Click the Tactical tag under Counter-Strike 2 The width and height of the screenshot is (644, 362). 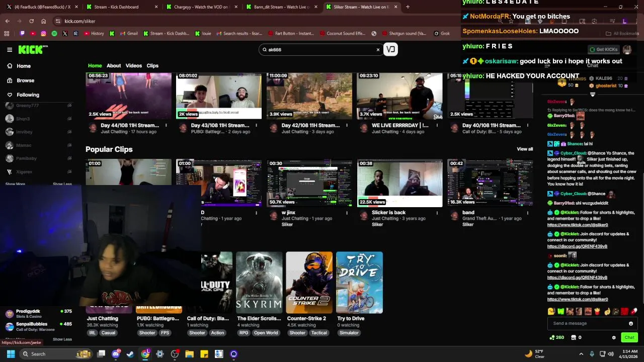[x=319, y=333]
